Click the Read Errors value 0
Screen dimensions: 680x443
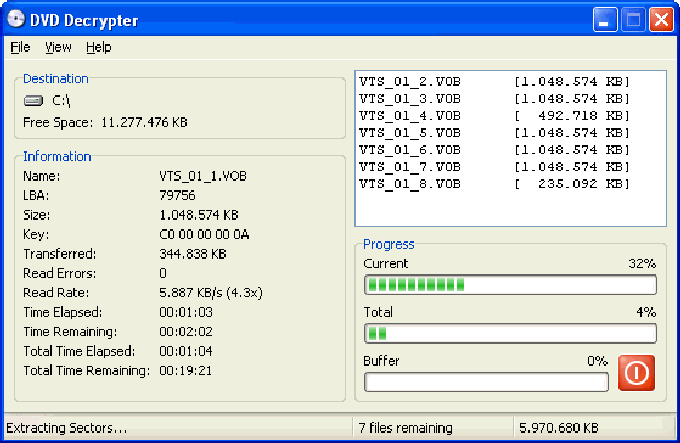pyautogui.click(x=163, y=274)
